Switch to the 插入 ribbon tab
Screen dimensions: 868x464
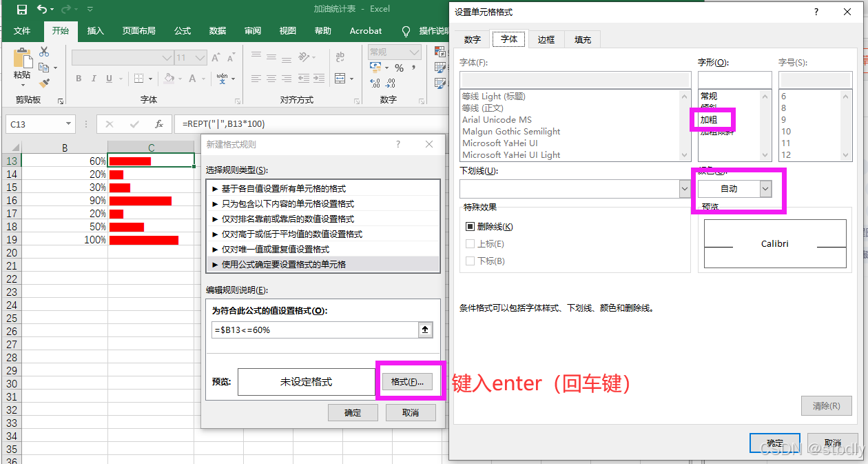(x=96, y=31)
